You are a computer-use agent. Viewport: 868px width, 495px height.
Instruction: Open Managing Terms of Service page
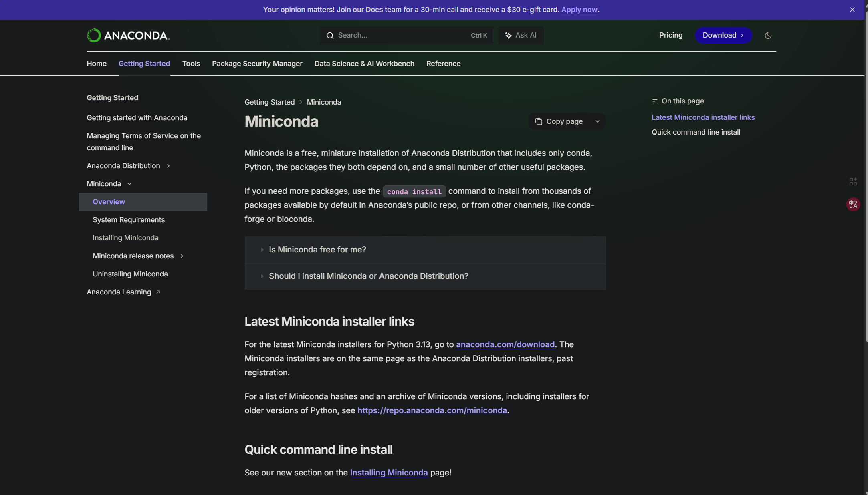click(143, 142)
